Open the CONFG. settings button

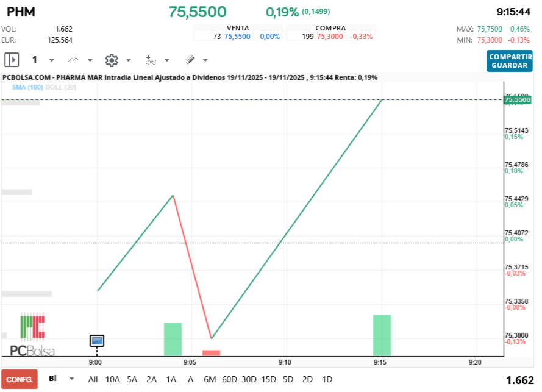[20, 379]
